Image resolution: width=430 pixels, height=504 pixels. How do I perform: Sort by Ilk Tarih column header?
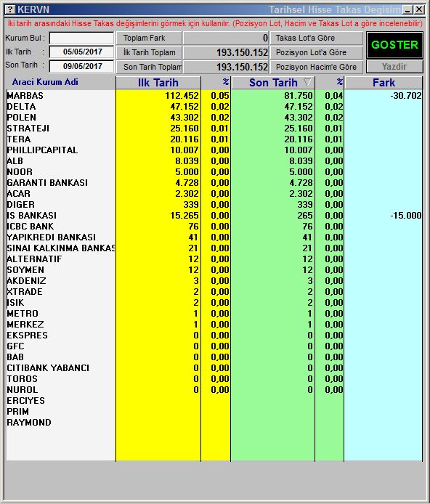tap(158, 83)
